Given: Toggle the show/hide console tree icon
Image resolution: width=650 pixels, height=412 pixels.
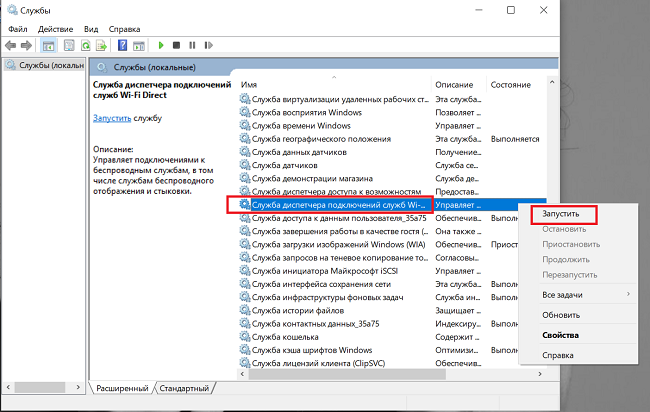Looking at the screenshot, I should pos(48,45).
